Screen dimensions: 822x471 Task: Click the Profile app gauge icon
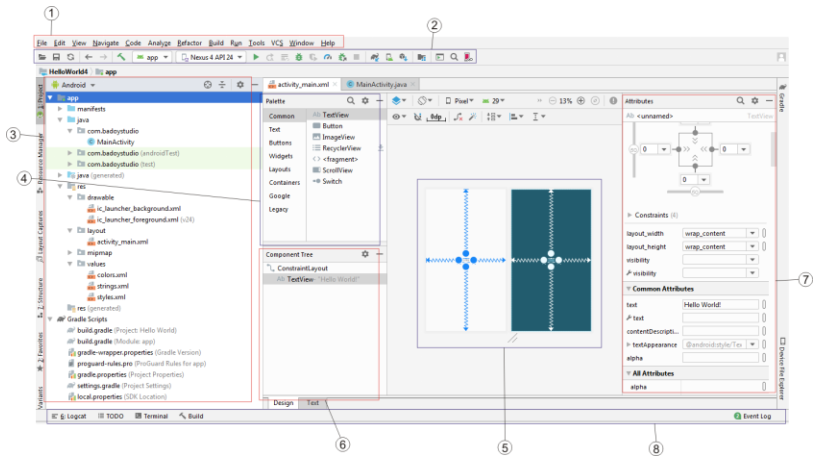pos(328,57)
